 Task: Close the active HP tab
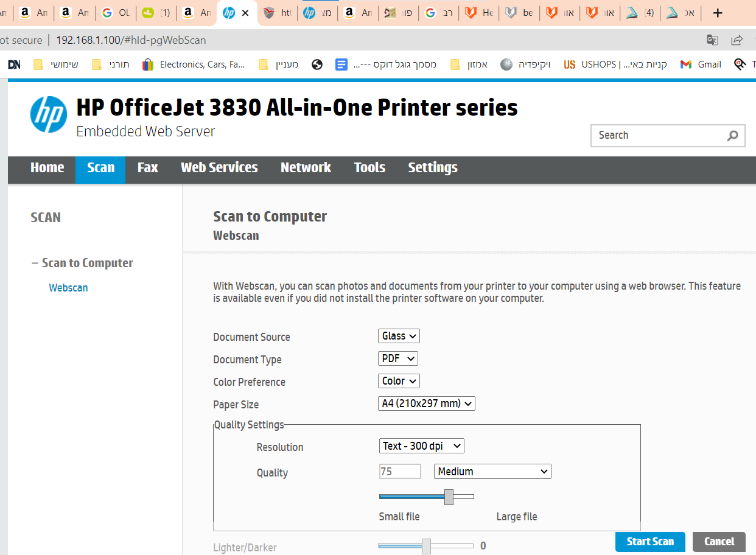[x=245, y=13]
